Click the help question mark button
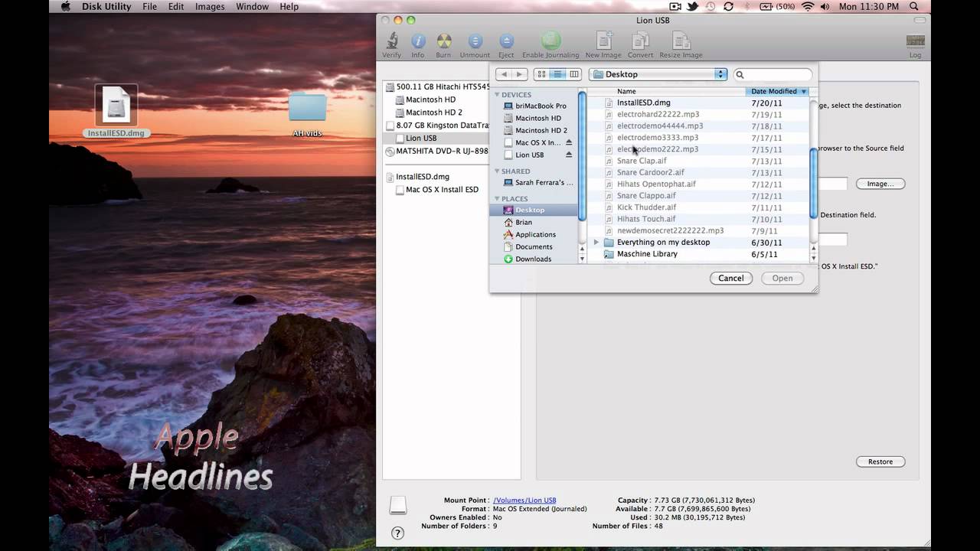 point(397,533)
